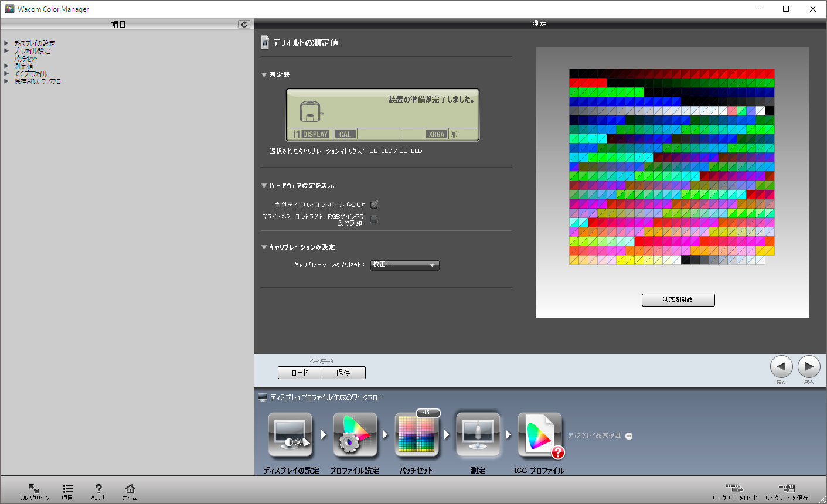Click the 保存 page data button
Viewport: 827px width, 504px height.
[343, 373]
